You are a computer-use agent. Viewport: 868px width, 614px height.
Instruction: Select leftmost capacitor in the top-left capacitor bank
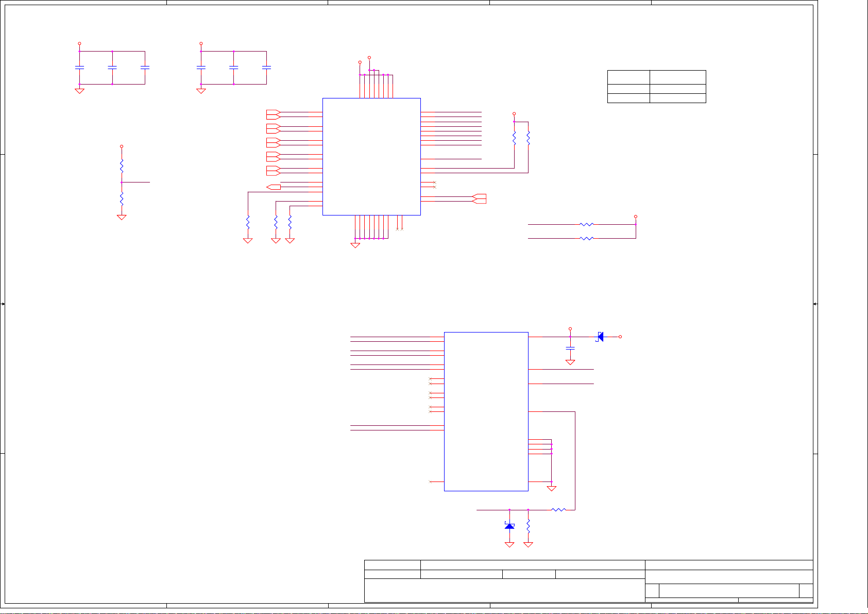pos(79,68)
